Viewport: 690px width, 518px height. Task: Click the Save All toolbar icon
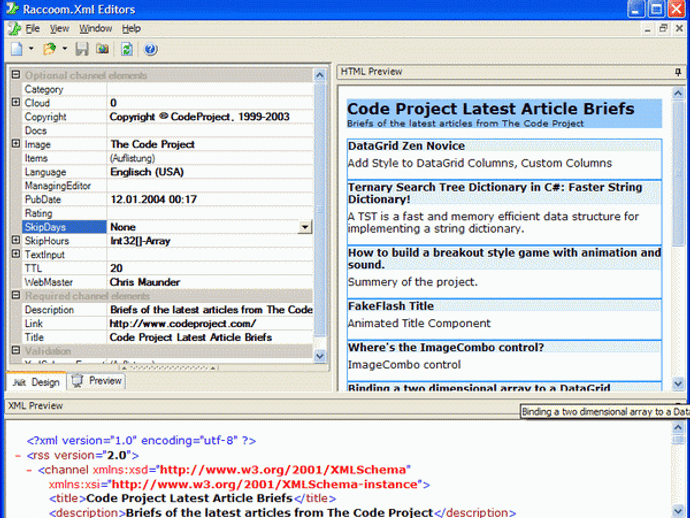click(103, 49)
